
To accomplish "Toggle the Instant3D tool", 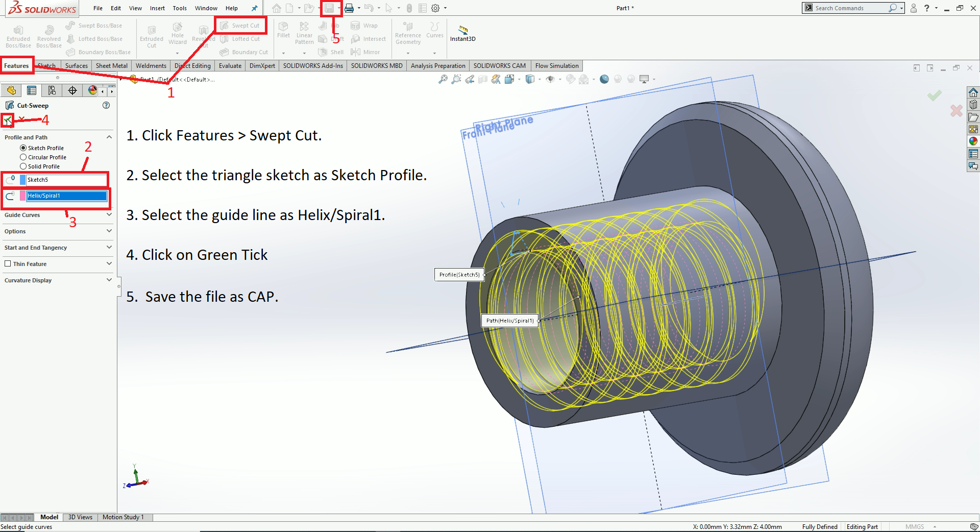I will (x=463, y=33).
